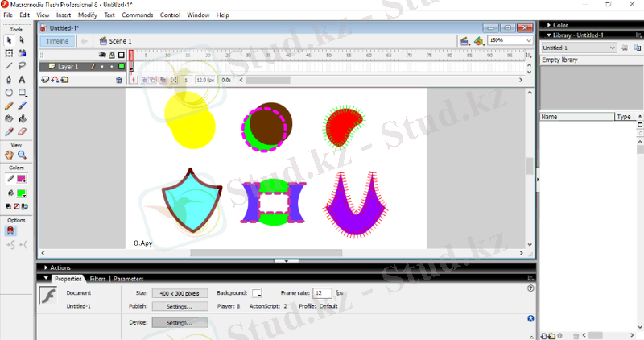644x340 pixels.
Task: Click the Delete Layer trash icon
Action: tap(118, 81)
